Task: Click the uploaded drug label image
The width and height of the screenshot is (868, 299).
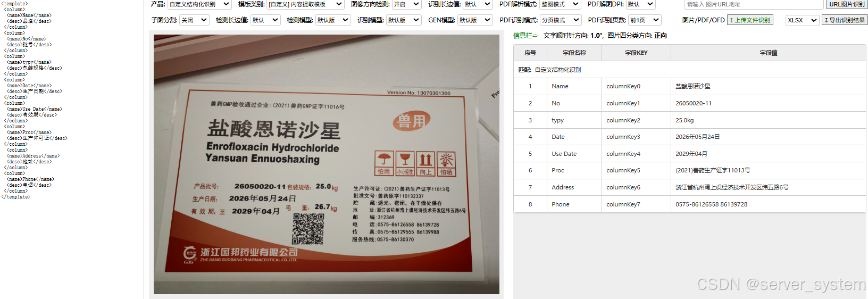Action: pyautogui.click(x=326, y=164)
